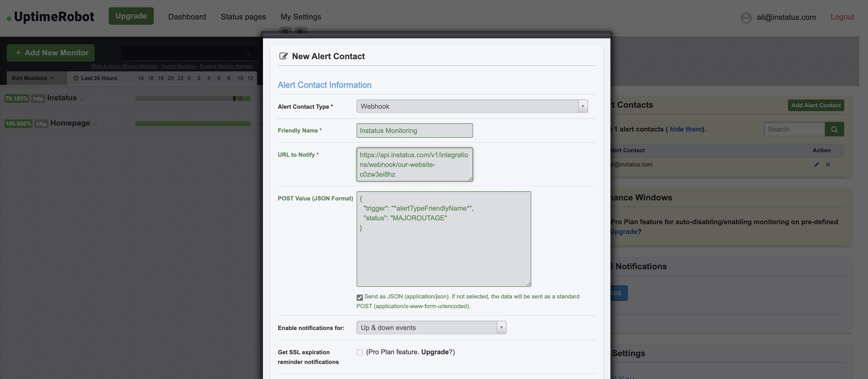Screen dimensions: 868x379
Task: Click the Instatus uptime bar graph
Action: tap(193, 98)
